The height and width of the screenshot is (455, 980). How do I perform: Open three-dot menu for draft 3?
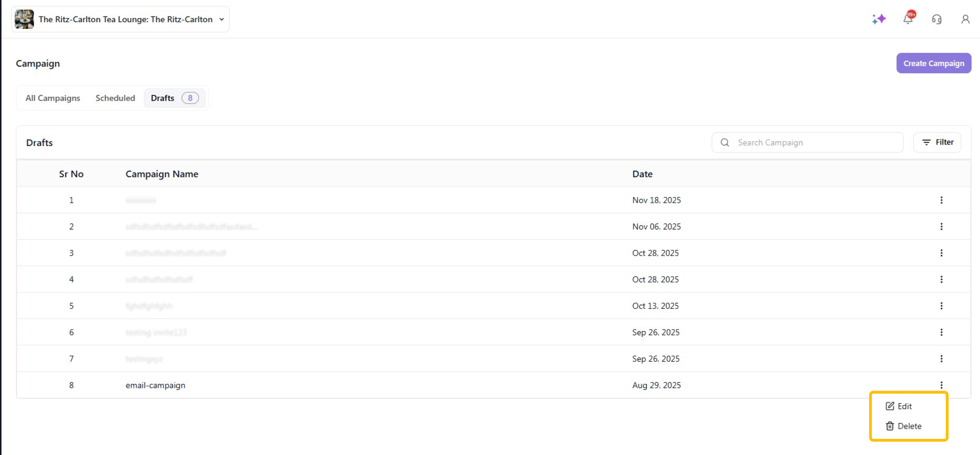coord(941,253)
